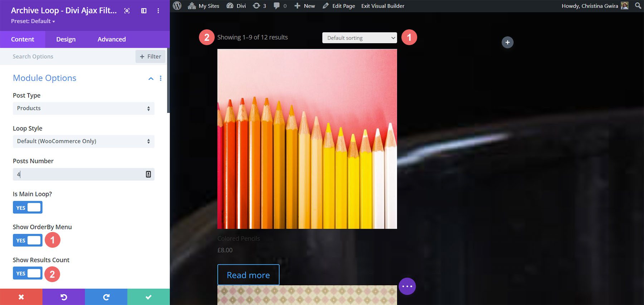Click the settings panel vertical scrollbar
The image size is (644, 305).
[168, 81]
